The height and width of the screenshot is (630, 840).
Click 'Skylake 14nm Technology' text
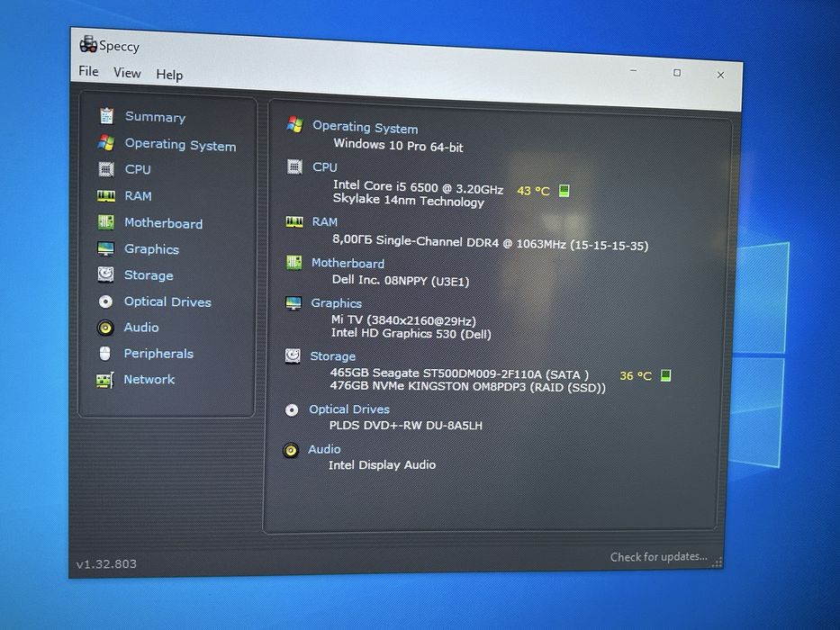[x=408, y=201]
